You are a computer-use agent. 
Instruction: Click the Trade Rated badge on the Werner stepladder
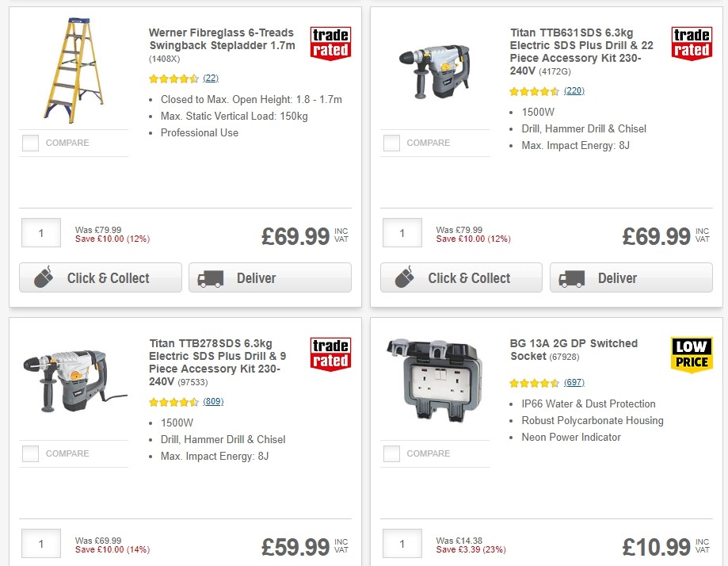(x=330, y=42)
